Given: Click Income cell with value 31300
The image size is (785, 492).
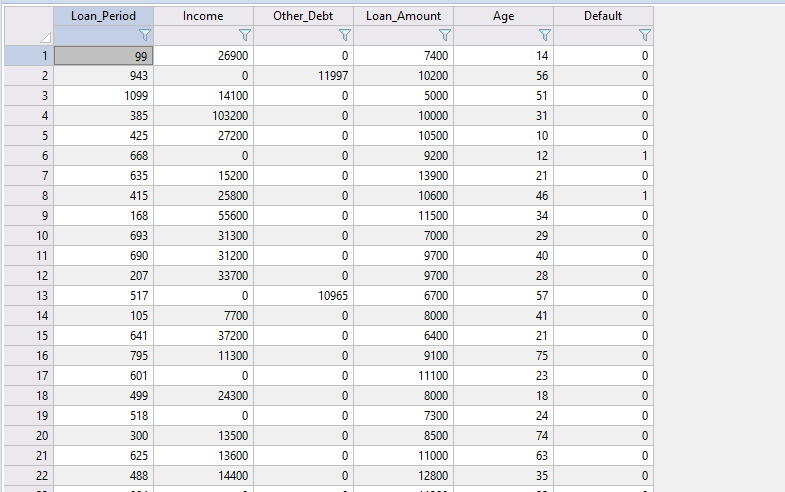Looking at the screenshot, I should tap(203, 236).
